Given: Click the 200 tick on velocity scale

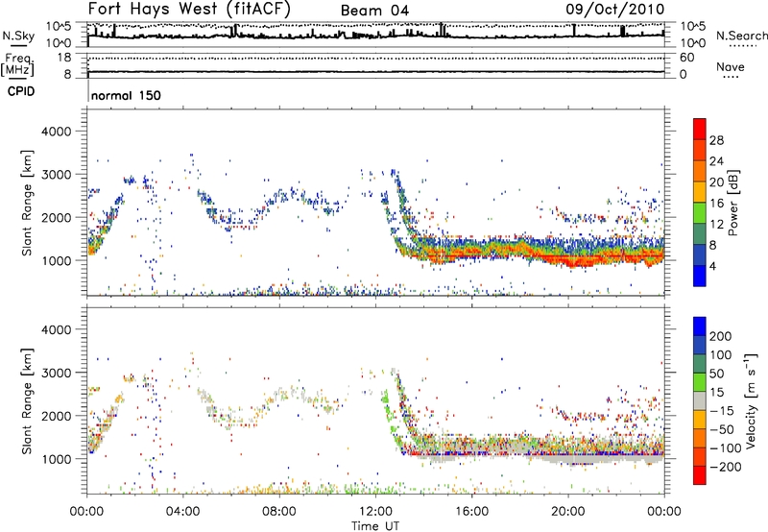Looking at the screenshot, I should (721, 336).
